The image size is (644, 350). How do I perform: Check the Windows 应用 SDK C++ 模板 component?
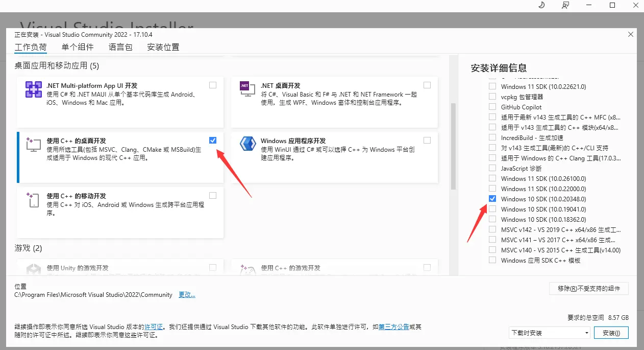coord(492,260)
